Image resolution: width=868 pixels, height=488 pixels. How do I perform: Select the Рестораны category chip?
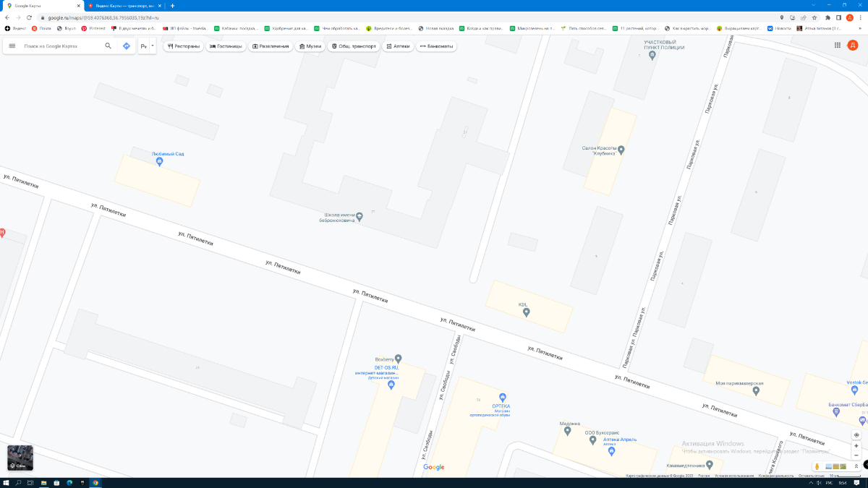click(x=183, y=46)
